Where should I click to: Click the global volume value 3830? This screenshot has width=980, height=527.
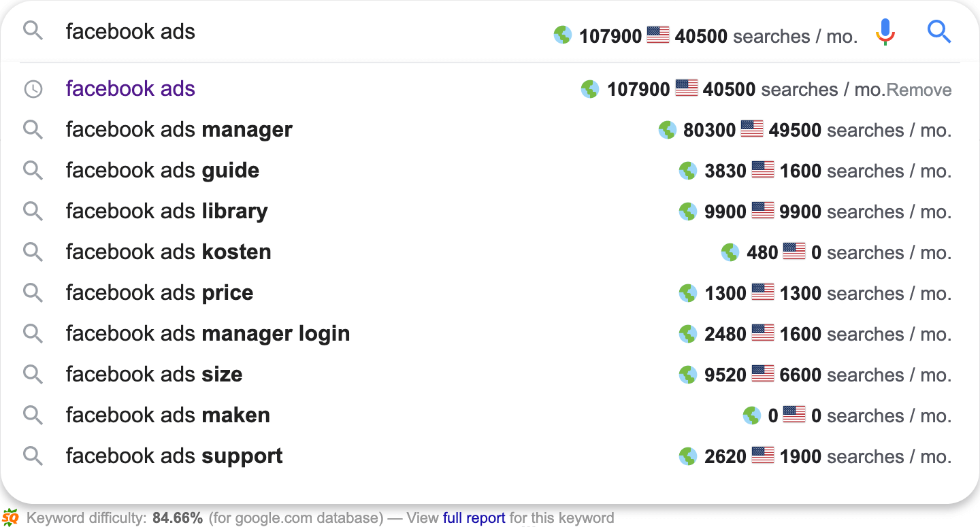[725, 171]
